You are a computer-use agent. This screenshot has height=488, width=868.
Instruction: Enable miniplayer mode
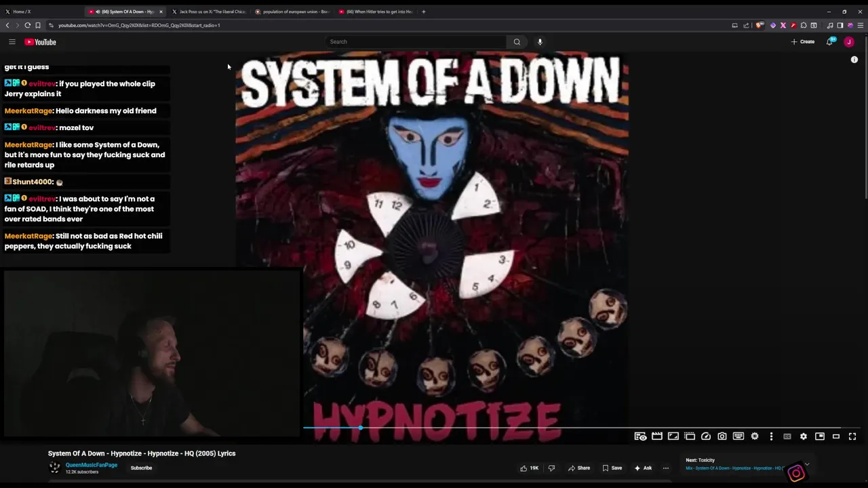820,436
